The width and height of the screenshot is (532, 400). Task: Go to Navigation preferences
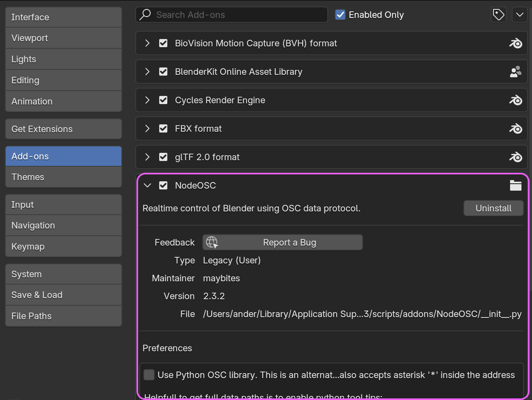[63, 225]
